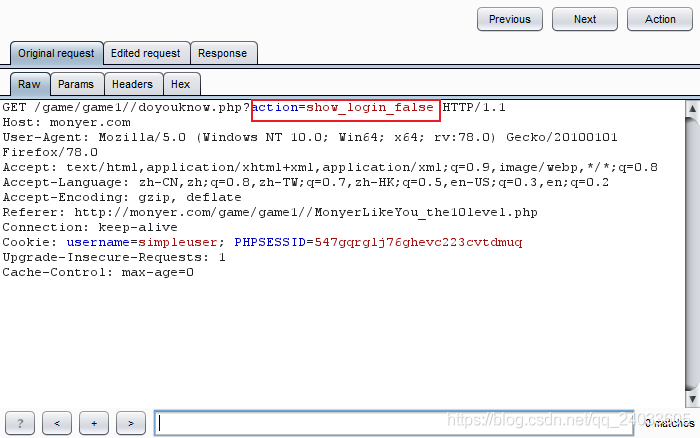Open search options with + button

pyautogui.click(x=94, y=423)
